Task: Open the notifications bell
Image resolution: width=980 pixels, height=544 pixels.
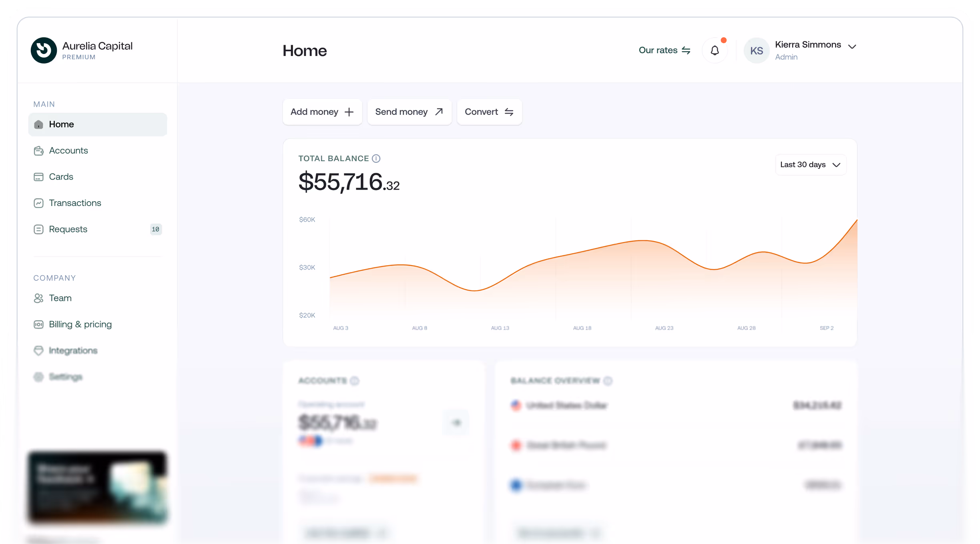Action: 715,50
